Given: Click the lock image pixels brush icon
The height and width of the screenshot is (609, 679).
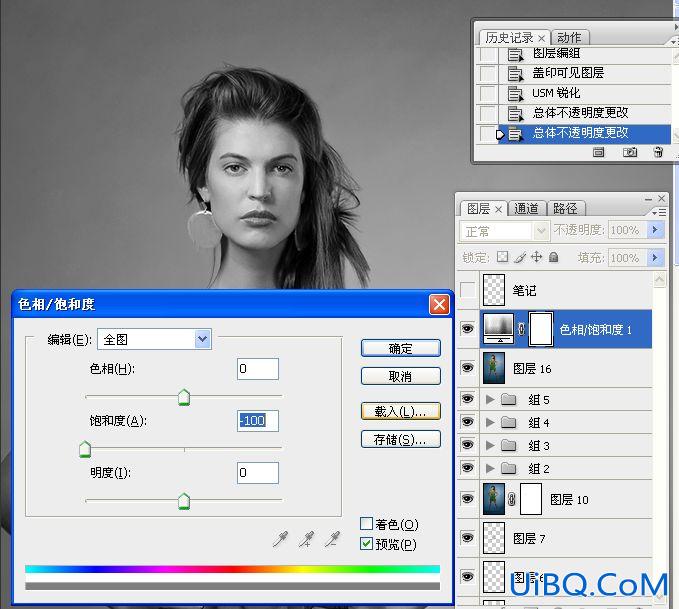Looking at the screenshot, I should [520, 257].
